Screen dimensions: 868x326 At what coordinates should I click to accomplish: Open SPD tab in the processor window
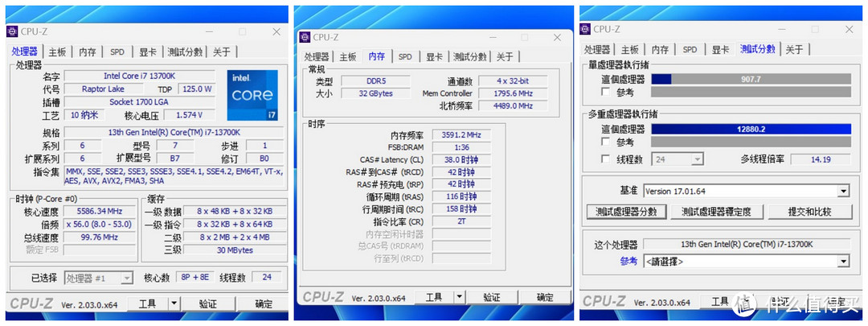tap(117, 52)
